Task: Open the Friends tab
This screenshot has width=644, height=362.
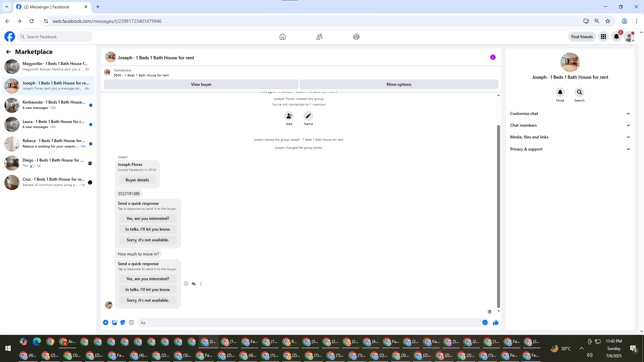Action: click(x=319, y=37)
